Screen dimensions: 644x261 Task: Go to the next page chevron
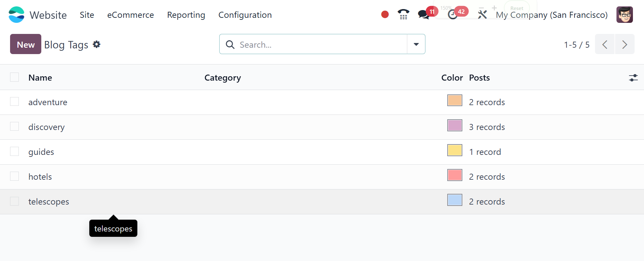625,44
